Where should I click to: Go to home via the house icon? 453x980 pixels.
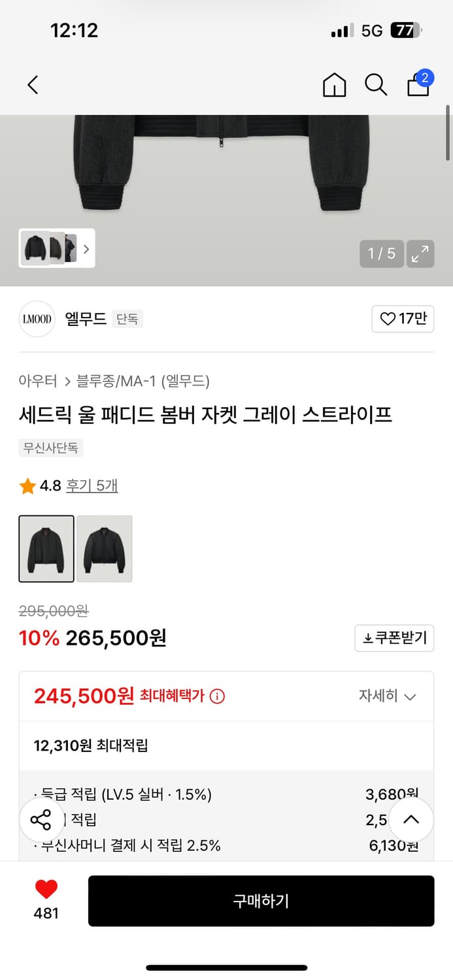(334, 85)
